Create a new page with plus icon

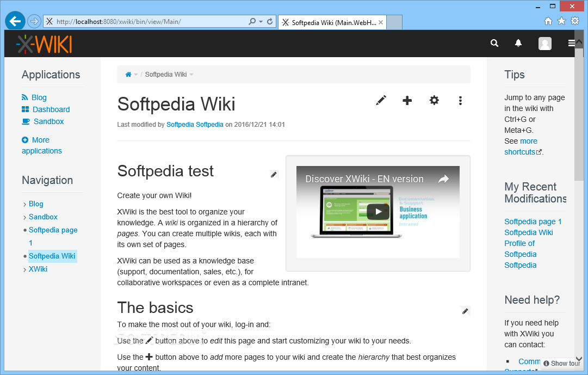pyautogui.click(x=407, y=100)
